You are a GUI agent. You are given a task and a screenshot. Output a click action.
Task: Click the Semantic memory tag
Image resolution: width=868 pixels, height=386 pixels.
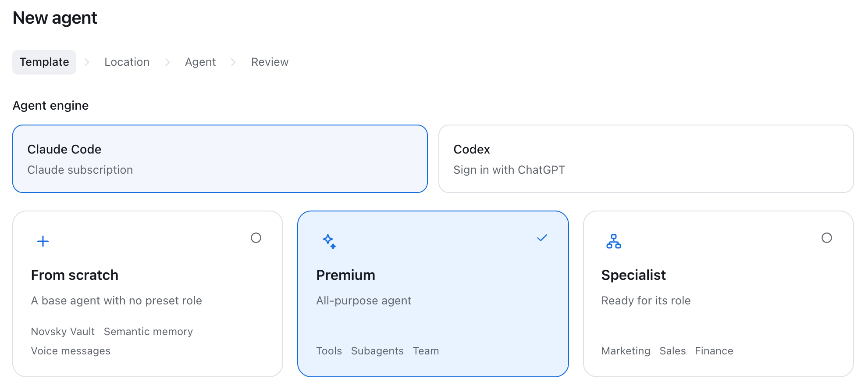(x=149, y=332)
